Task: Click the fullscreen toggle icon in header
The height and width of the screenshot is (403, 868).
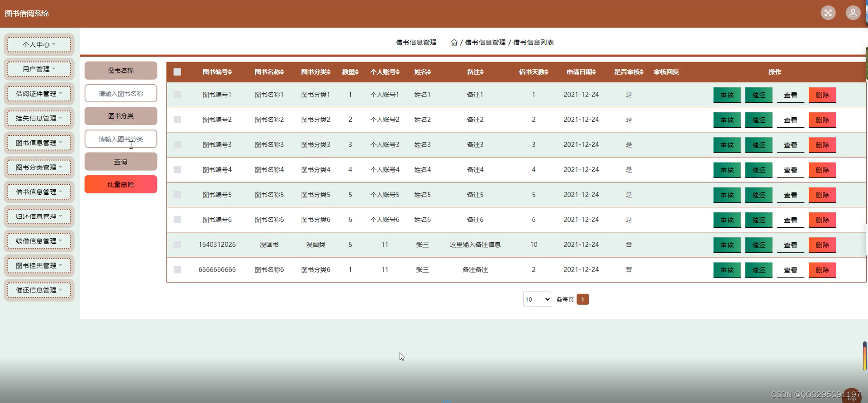Action: (828, 13)
